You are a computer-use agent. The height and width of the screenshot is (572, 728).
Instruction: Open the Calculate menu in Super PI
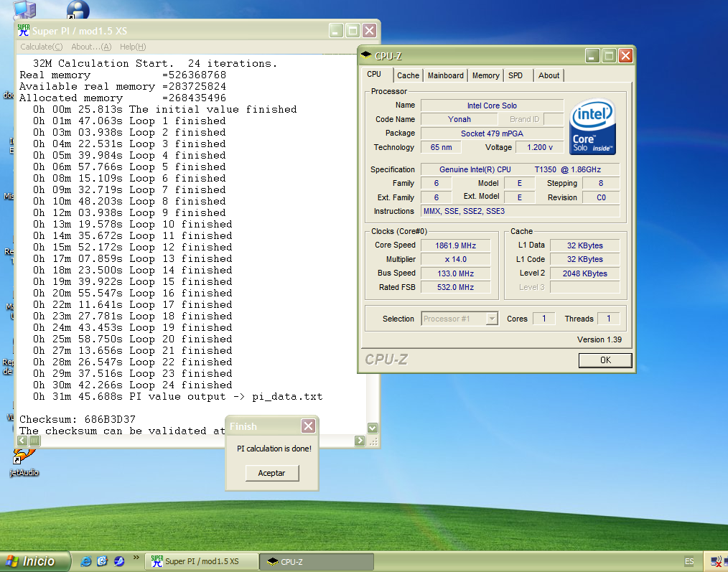coord(42,47)
